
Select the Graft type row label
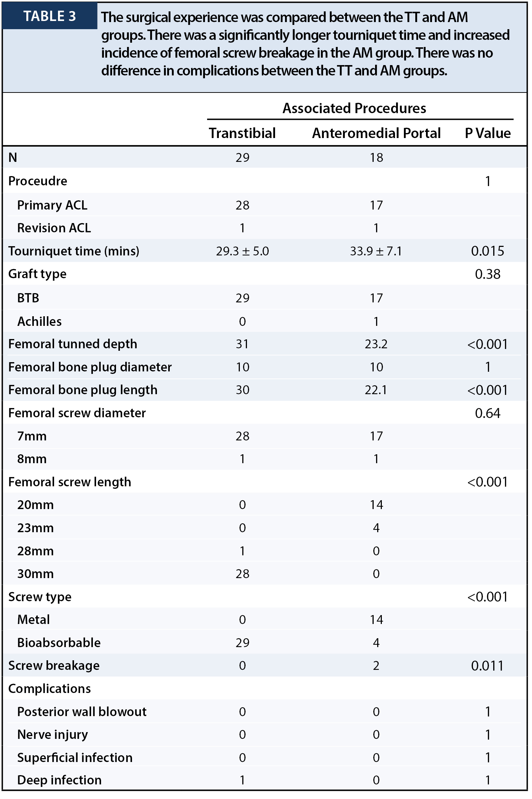coord(37,274)
